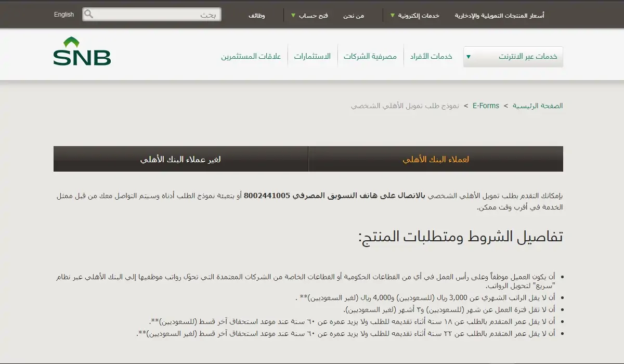Switch language to English

64,15
